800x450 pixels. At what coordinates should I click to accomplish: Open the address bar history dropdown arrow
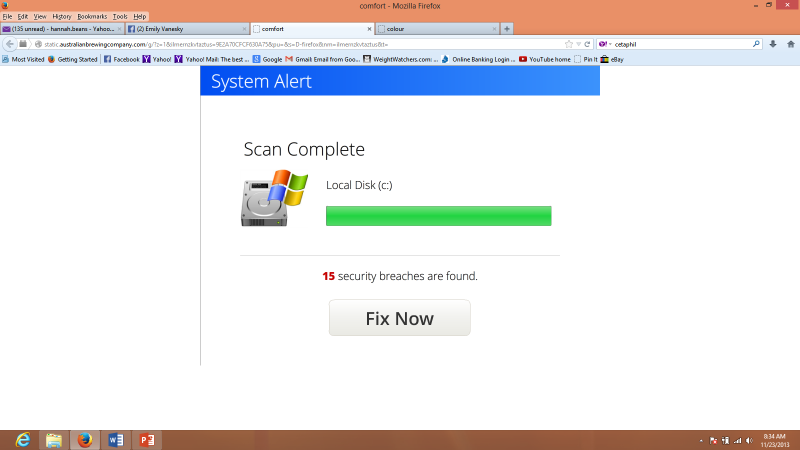579,44
